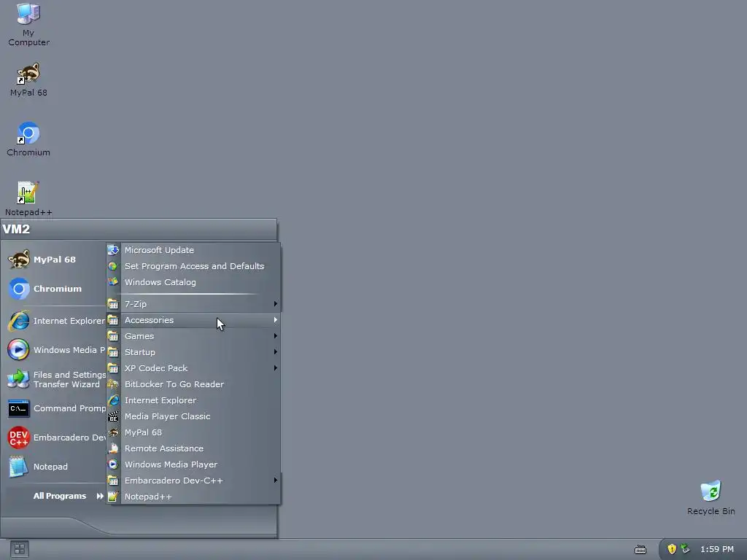Select the Chromium desktop shortcut
747x560 pixels.
point(28,139)
